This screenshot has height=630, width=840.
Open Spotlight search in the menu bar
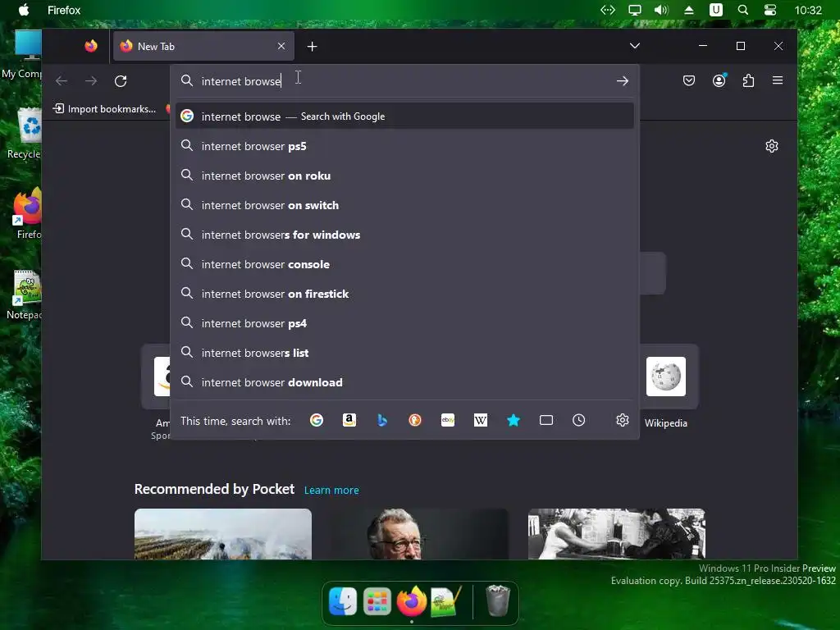pyautogui.click(x=743, y=10)
